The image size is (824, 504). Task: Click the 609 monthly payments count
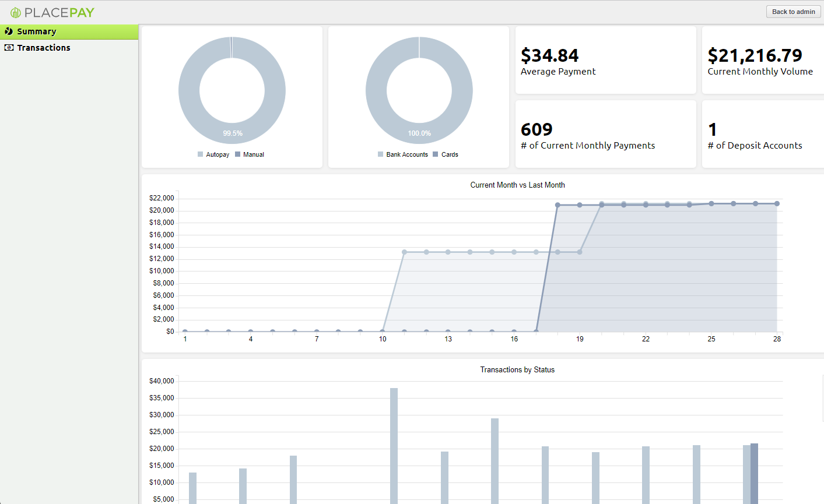537,129
